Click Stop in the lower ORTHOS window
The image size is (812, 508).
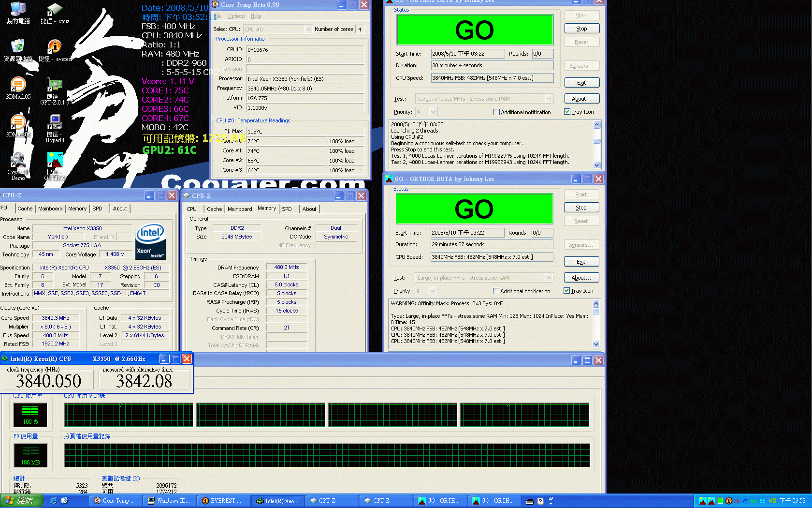[581, 208]
